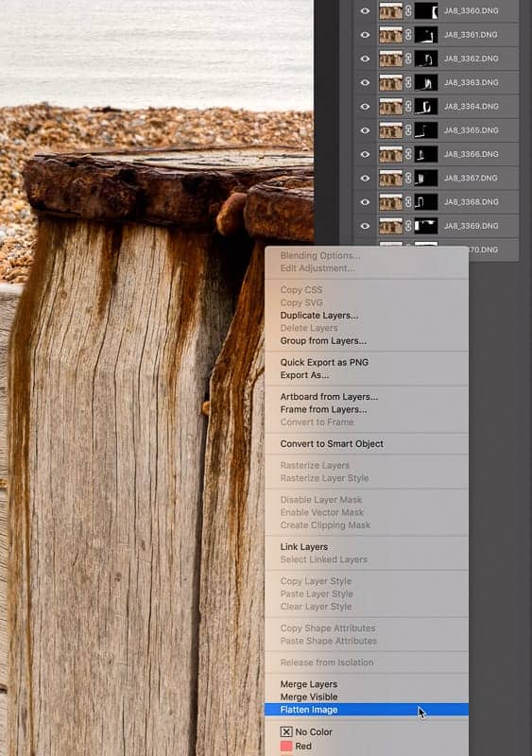Choose Merge Visible from context menu
This screenshot has height=756, width=532.
point(309,696)
